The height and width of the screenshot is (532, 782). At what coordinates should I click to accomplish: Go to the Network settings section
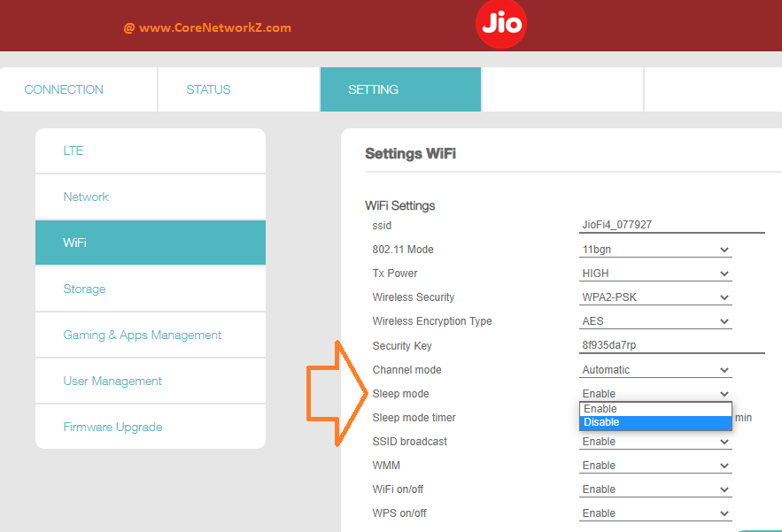click(x=86, y=197)
